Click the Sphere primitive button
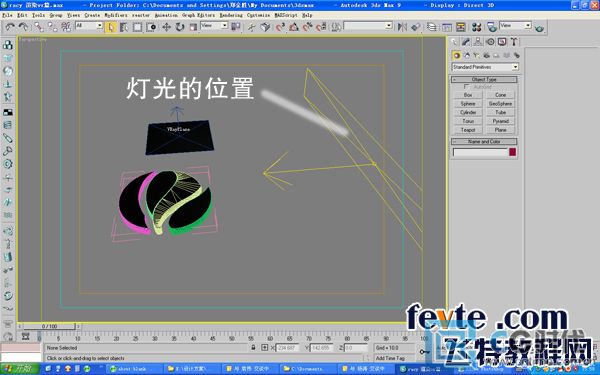This screenshot has width=600, height=375. 468,104
